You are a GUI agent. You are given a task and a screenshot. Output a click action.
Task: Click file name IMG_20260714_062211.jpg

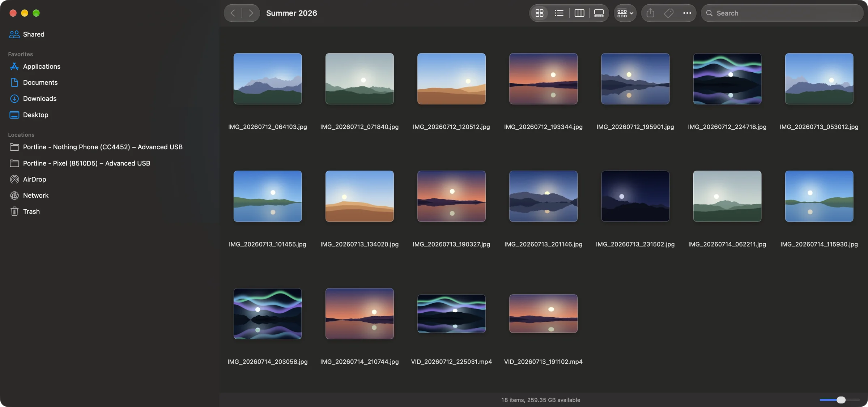point(727,244)
